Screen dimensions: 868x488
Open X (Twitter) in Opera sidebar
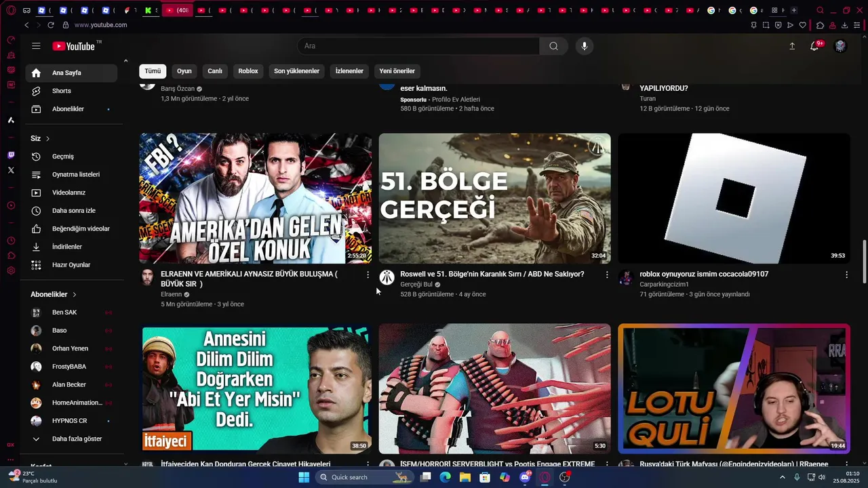pyautogui.click(x=11, y=170)
